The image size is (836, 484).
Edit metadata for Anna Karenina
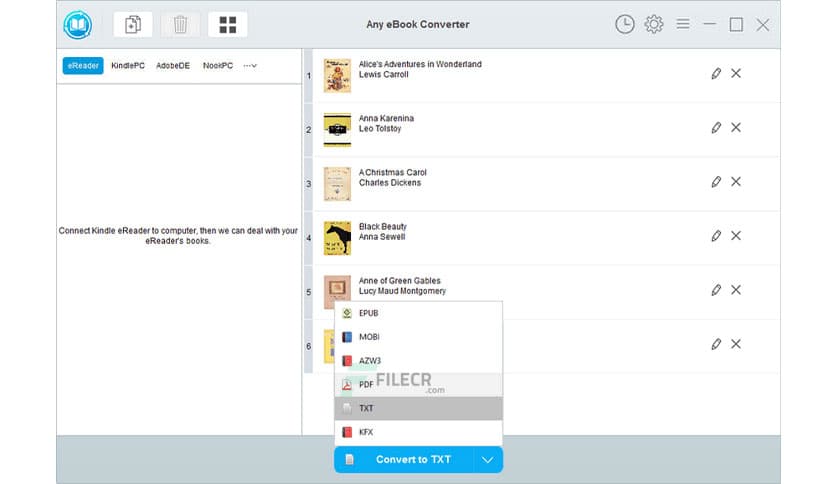coord(716,127)
